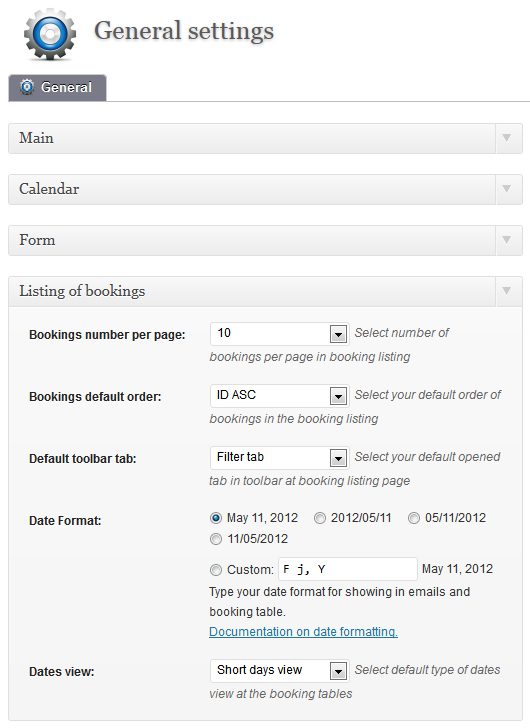Select the May 11, 2012 date format
Screen dimensions: 530x728
pyautogui.click(x=216, y=518)
